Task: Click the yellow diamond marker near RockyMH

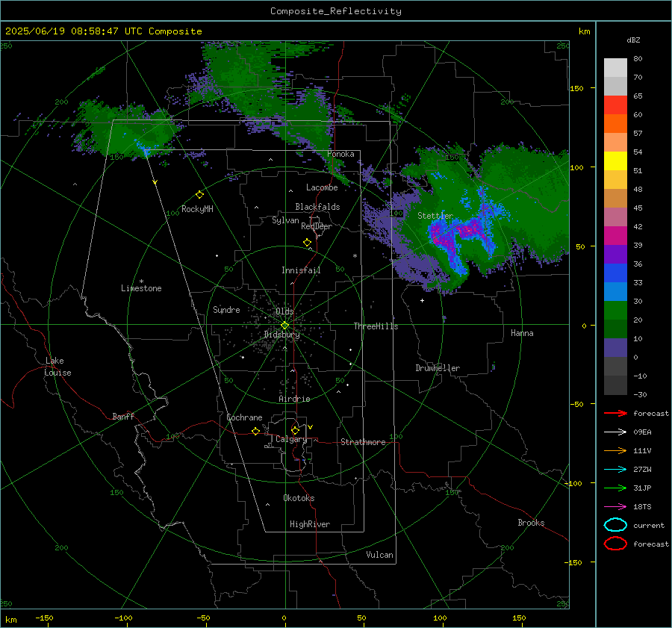Action: pos(199,195)
